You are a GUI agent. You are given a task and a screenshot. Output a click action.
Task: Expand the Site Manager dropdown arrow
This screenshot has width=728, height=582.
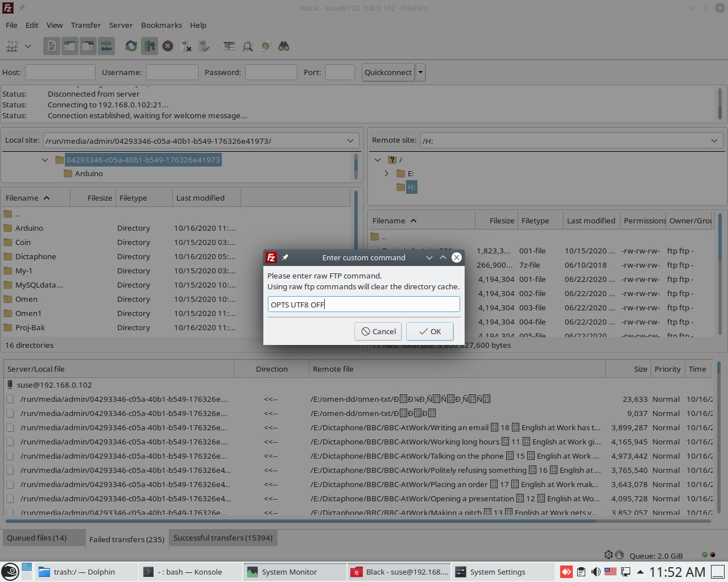27,46
